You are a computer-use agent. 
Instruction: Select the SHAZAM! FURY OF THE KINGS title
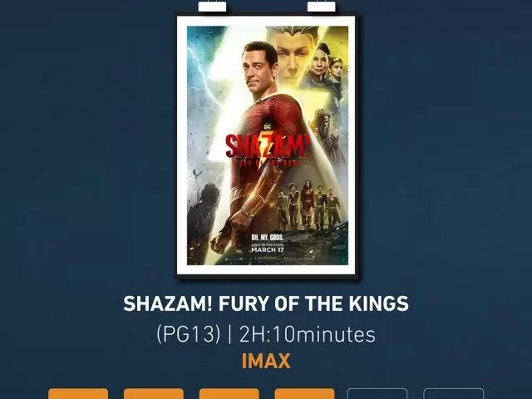coord(266,303)
